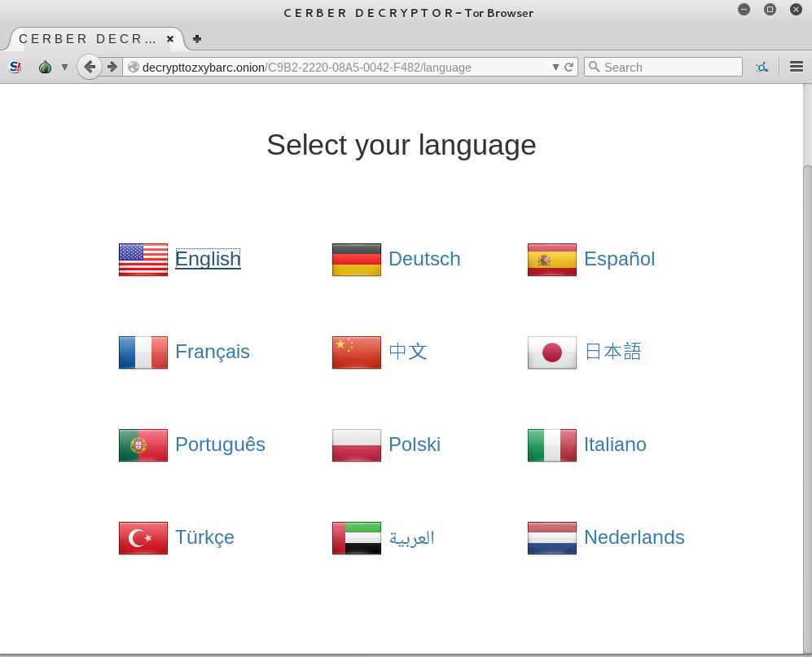Click the vertical scrollbar on the page
This screenshot has height=657, width=812.
(x=807, y=366)
